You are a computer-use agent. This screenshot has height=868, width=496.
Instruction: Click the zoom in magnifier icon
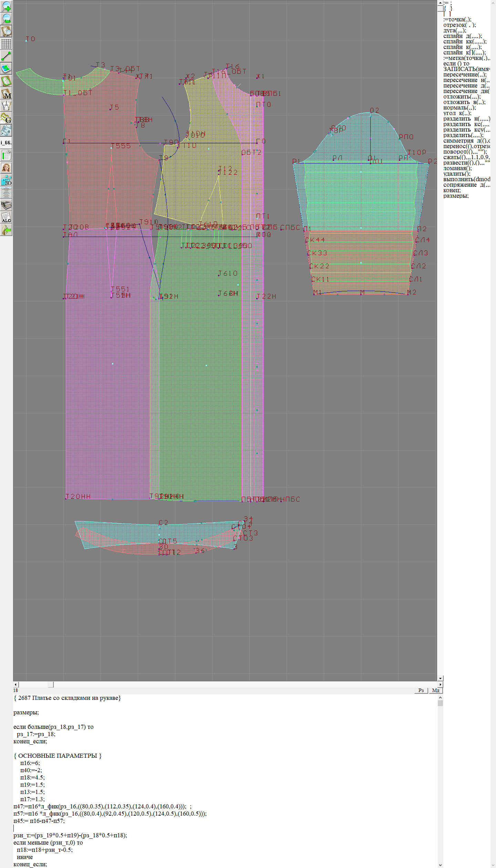(6, 6)
